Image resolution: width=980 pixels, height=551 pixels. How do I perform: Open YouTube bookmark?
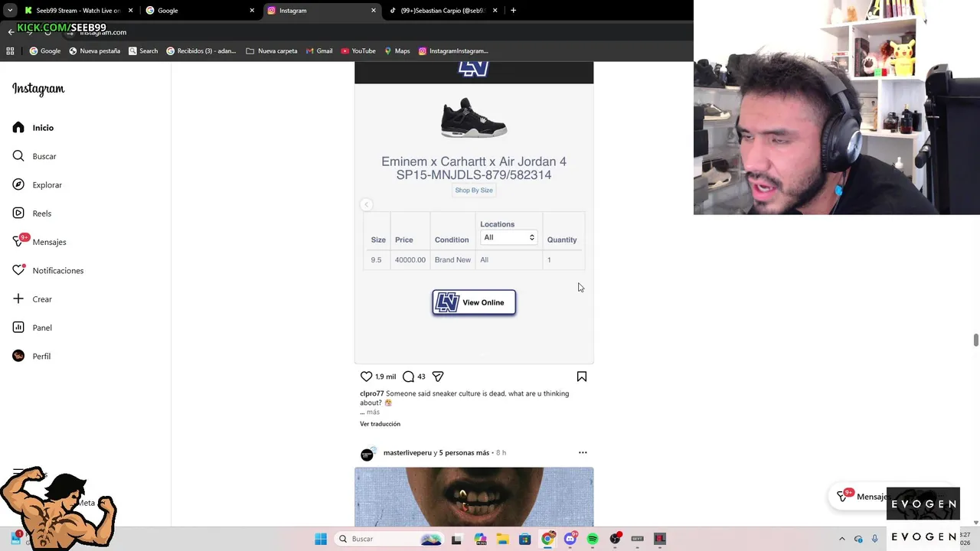pyautogui.click(x=358, y=51)
